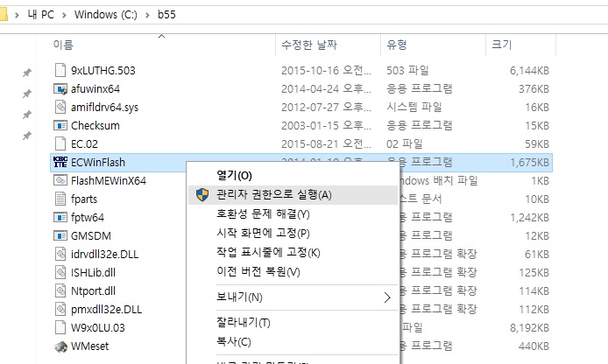Select the file name ISHLib.dll
608x364 pixels.
coord(94,273)
